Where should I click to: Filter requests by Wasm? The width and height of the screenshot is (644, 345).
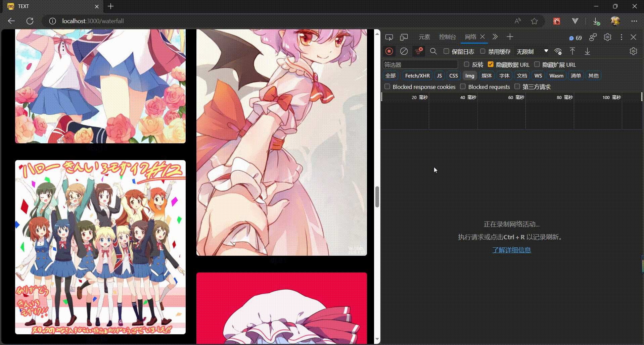pos(556,76)
